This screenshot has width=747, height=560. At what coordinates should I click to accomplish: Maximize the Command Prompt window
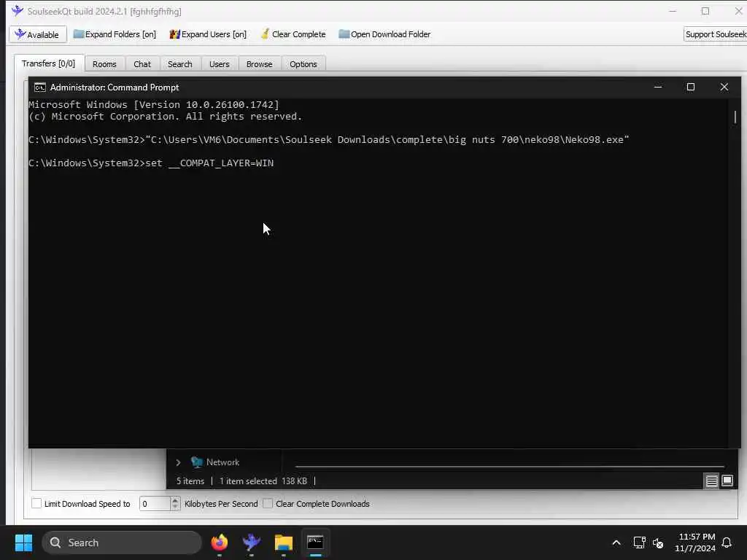[x=691, y=87]
